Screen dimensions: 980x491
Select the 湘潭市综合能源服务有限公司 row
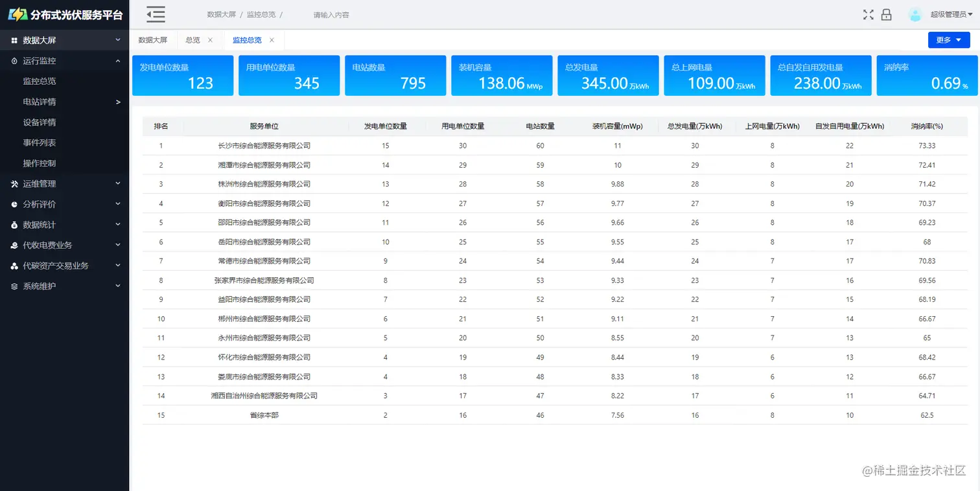555,165
